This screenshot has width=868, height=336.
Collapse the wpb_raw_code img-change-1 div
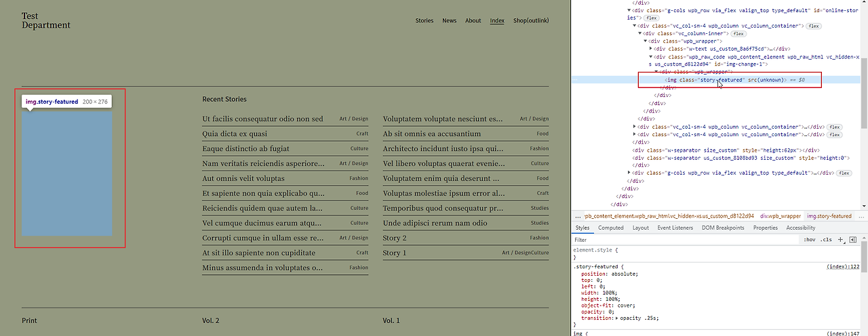[651, 57]
